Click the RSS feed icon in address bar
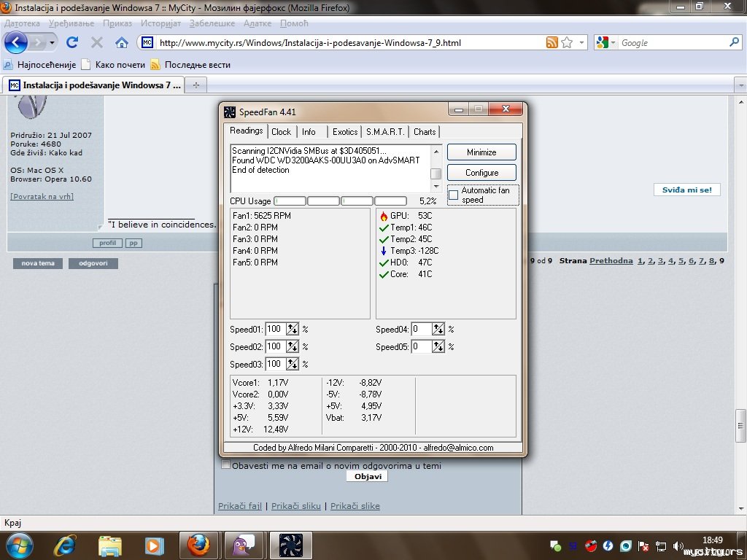Screen dimensions: 747x560 click(x=551, y=42)
